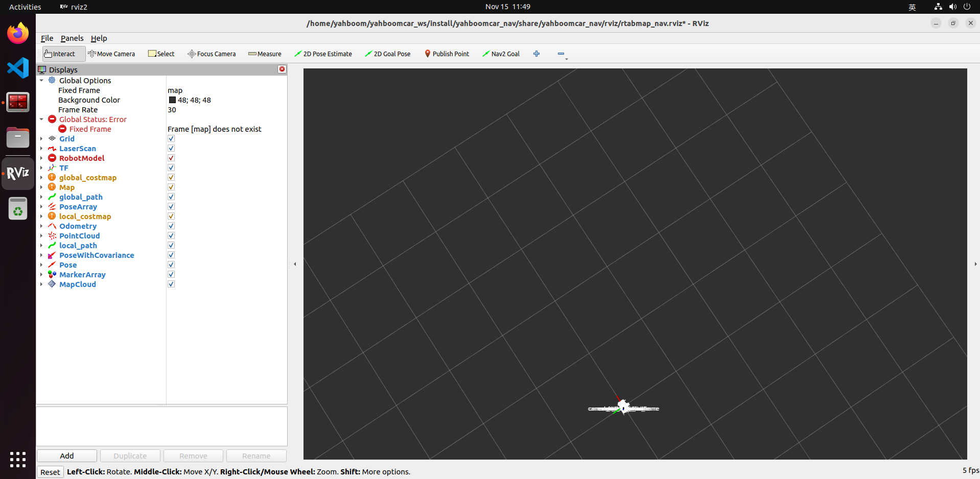Open the Help menu

(x=99, y=38)
